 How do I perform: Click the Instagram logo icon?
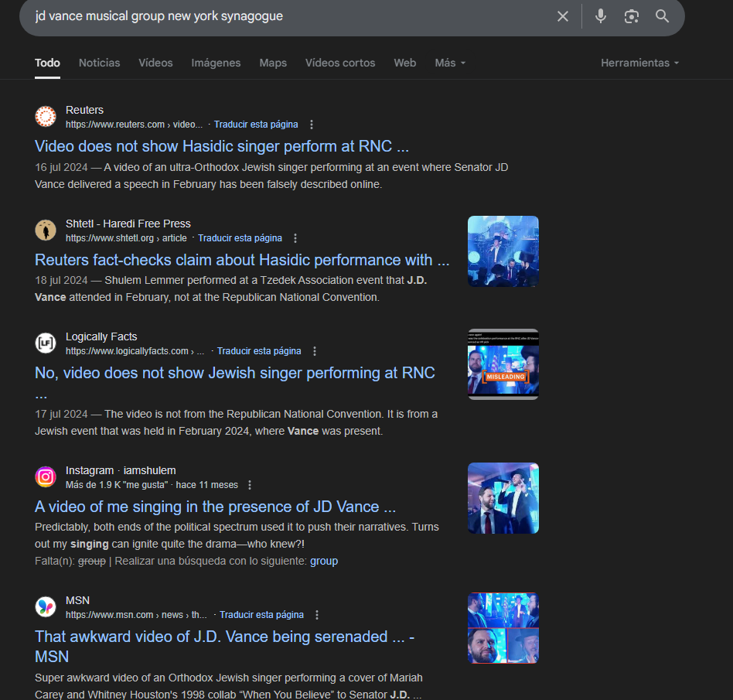point(46,477)
